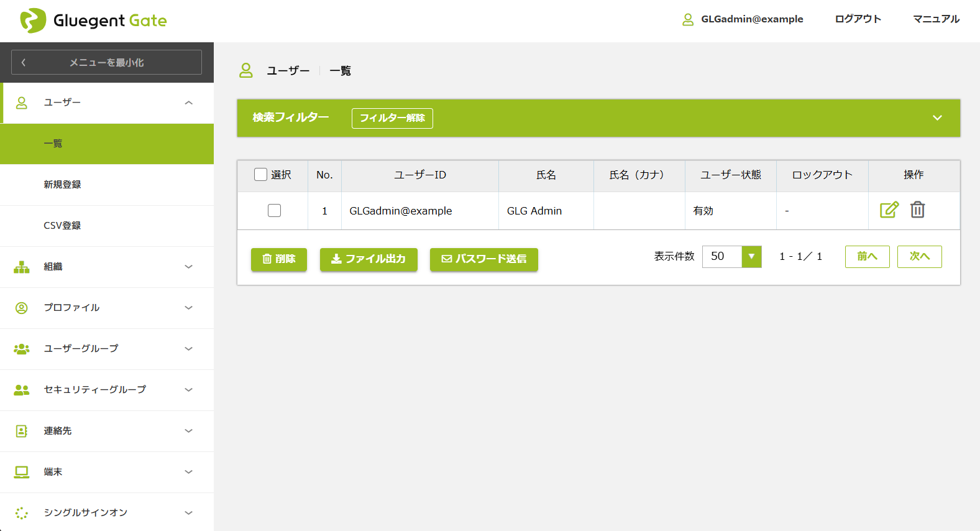The width and height of the screenshot is (980, 531).
Task: Click the user icon in the page heading
Action: pos(246,70)
